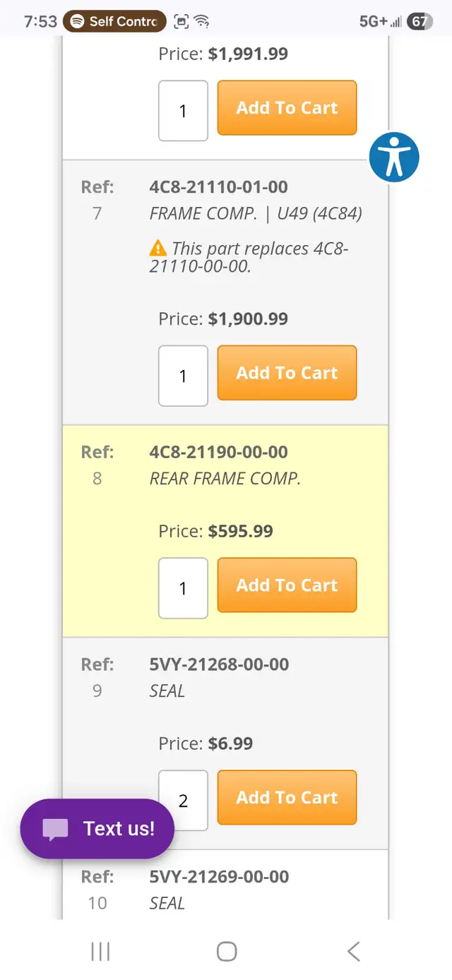The width and height of the screenshot is (452, 980).
Task: Open the accessibility options icon
Action: (x=394, y=157)
